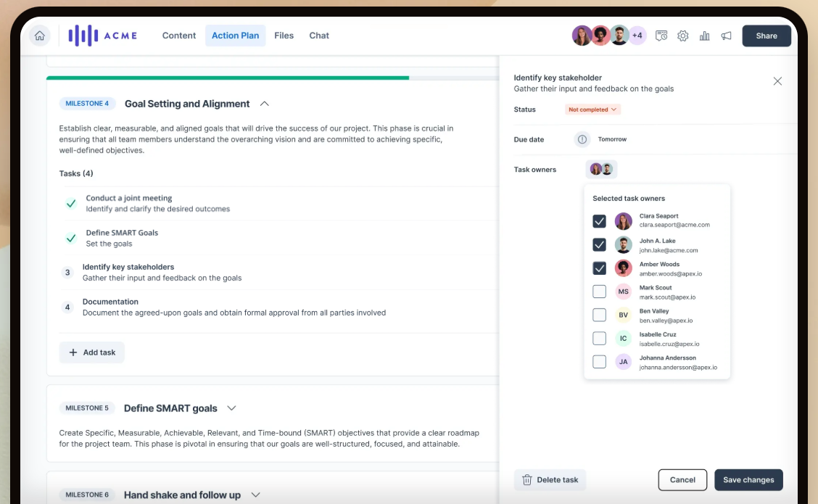Check Johanna Andersson as task owner
The width and height of the screenshot is (818, 504).
tap(600, 362)
